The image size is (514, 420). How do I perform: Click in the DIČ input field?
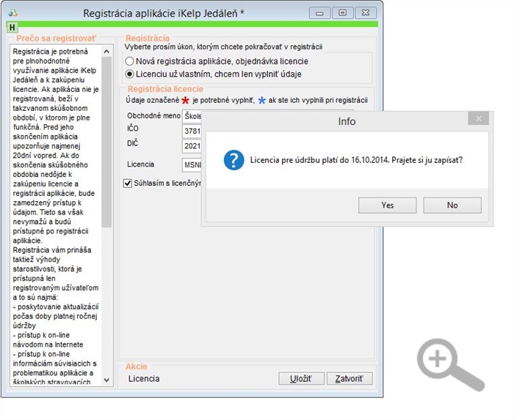tap(192, 146)
